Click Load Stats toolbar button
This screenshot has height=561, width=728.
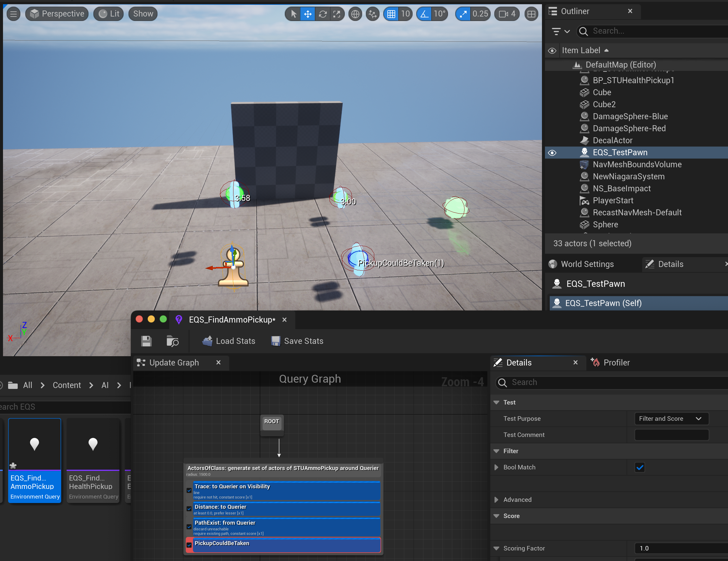[x=229, y=341]
